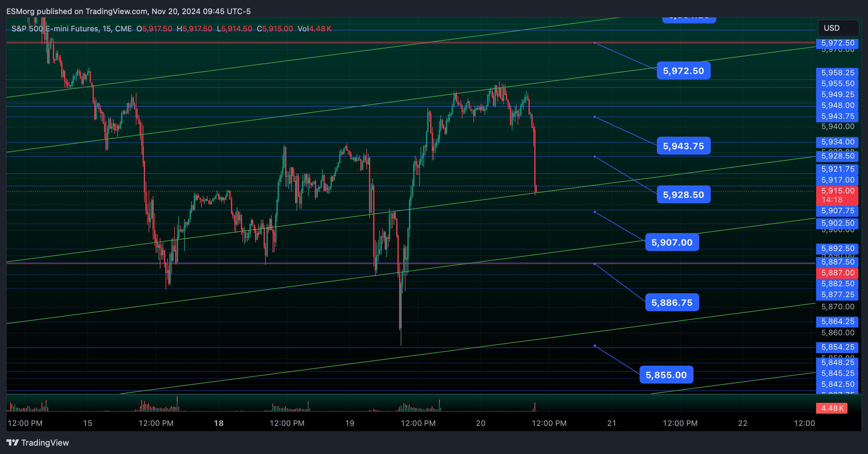This screenshot has height=454, width=868.
Task: Click the 5,870.00 price scale label
Action: click(838, 307)
